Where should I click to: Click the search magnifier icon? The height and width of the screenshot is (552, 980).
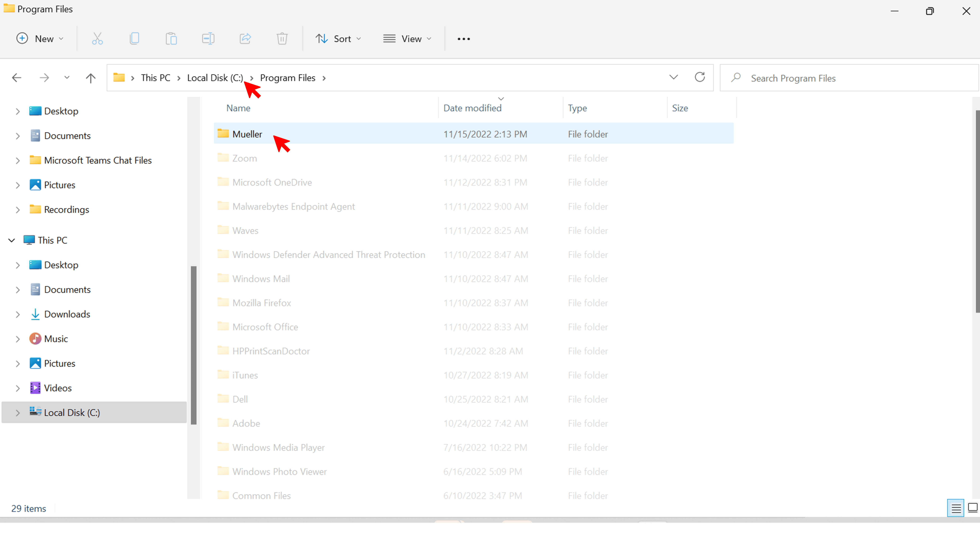pyautogui.click(x=736, y=78)
